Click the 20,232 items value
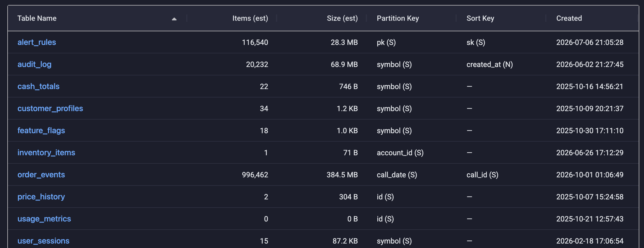 pyautogui.click(x=257, y=64)
